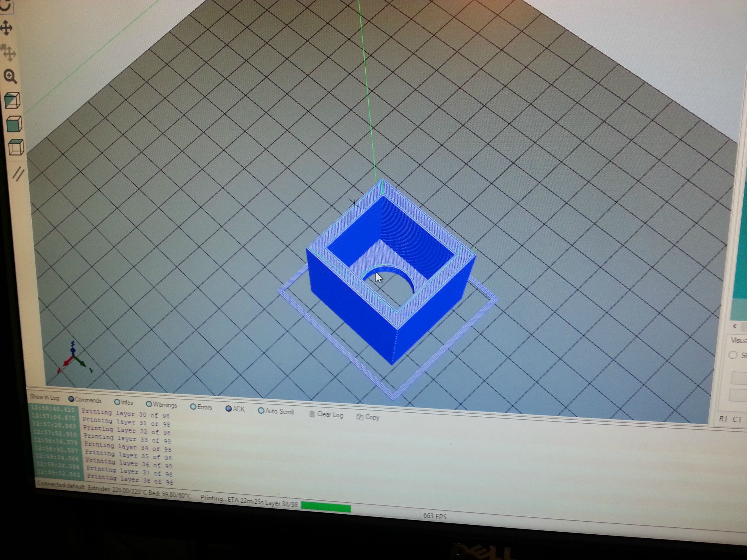
Task: Select log row 'Printing layer 38 of 98'
Action: 130,480
